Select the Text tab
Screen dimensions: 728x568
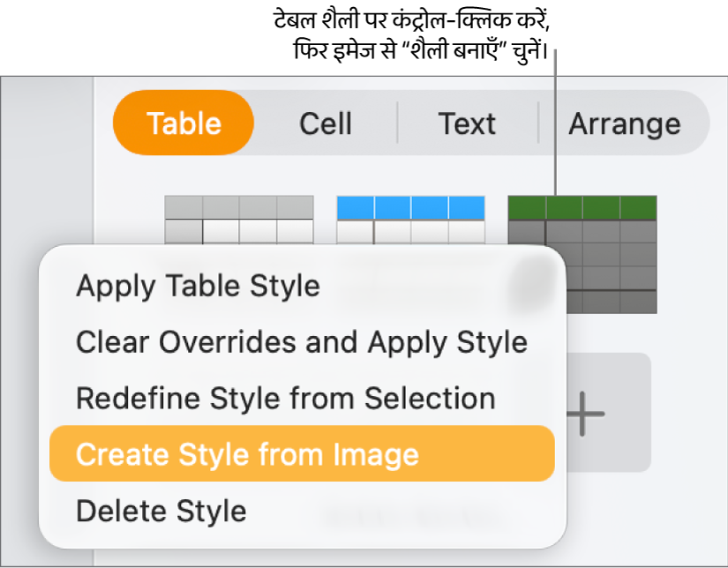tap(467, 123)
